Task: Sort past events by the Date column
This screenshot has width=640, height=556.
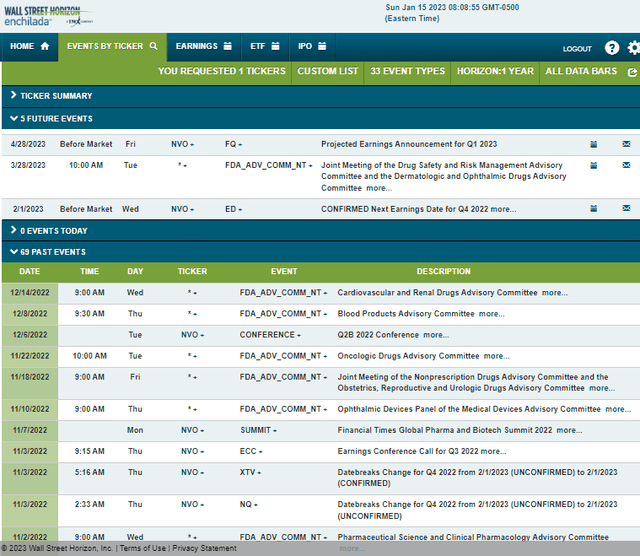Action: (29, 271)
